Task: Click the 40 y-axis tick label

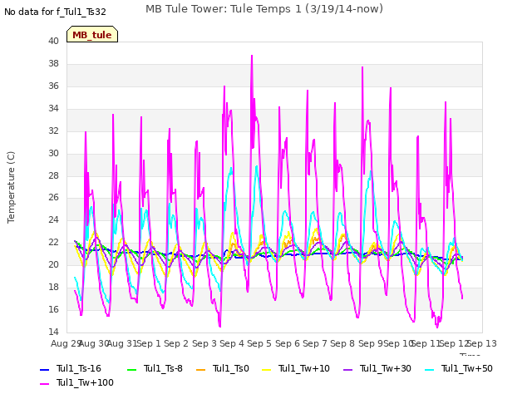Action: click(x=53, y=41)
